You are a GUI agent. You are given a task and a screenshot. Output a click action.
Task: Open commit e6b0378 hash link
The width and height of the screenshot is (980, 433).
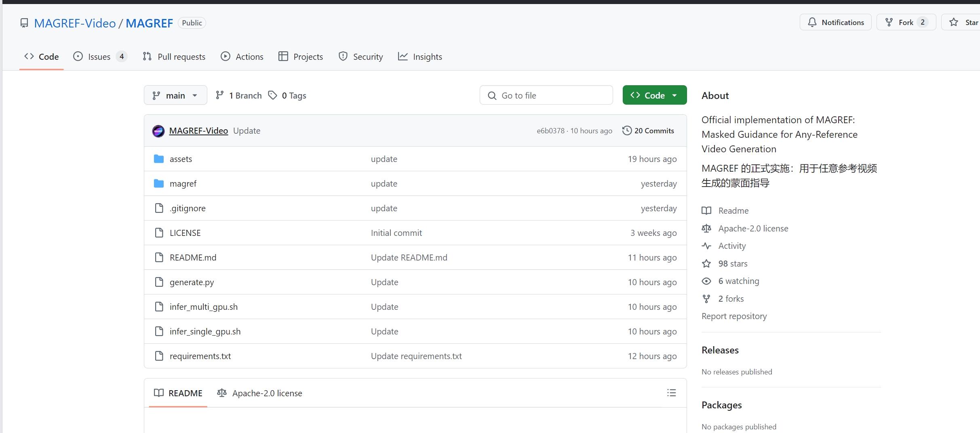point(550,130)
